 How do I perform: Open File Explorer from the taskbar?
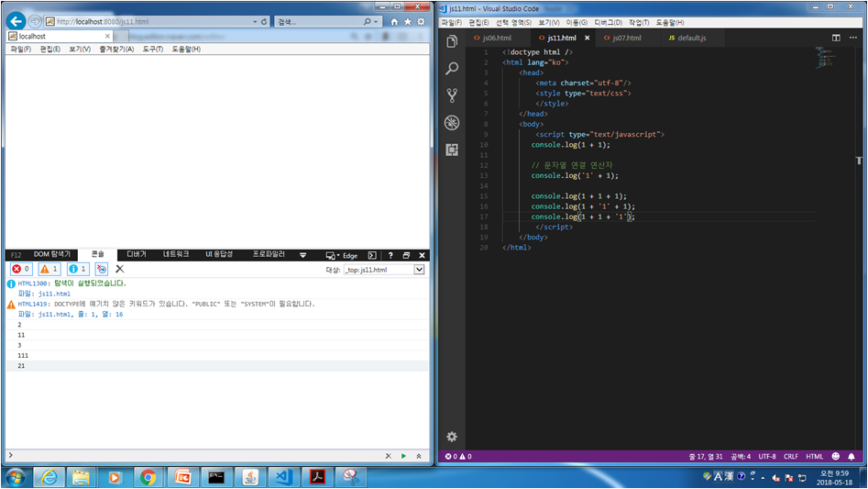tap(81, 477)
